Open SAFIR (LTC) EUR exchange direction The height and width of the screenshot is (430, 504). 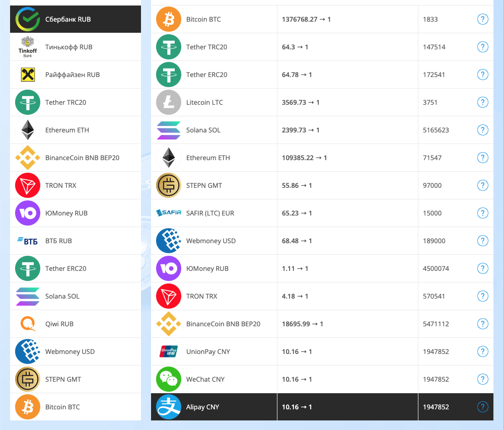tap(322, 213)
